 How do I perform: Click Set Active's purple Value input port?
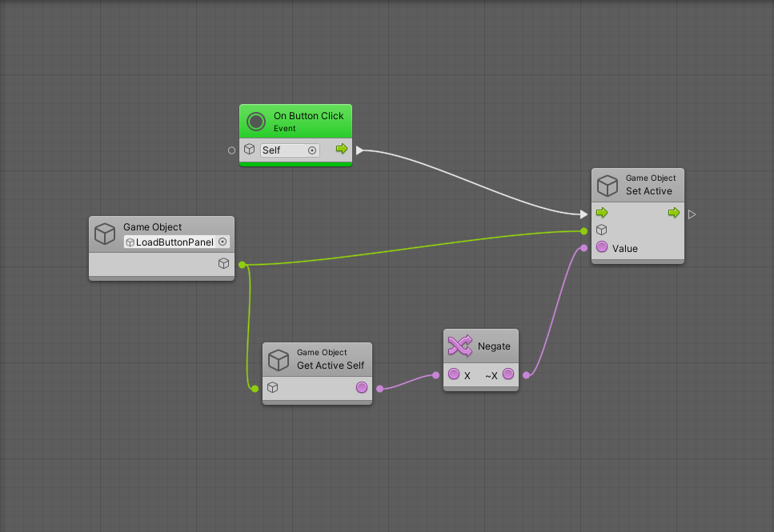(x=602, y=246)
